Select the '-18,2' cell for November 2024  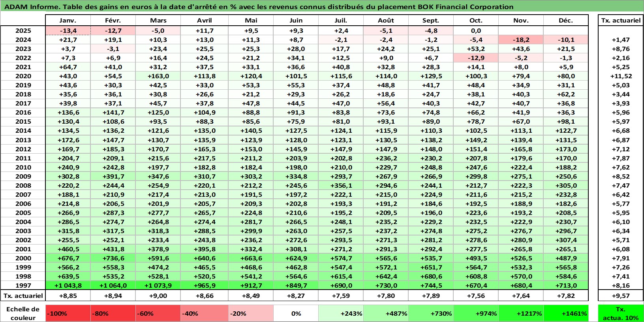[x=521, y=40]
